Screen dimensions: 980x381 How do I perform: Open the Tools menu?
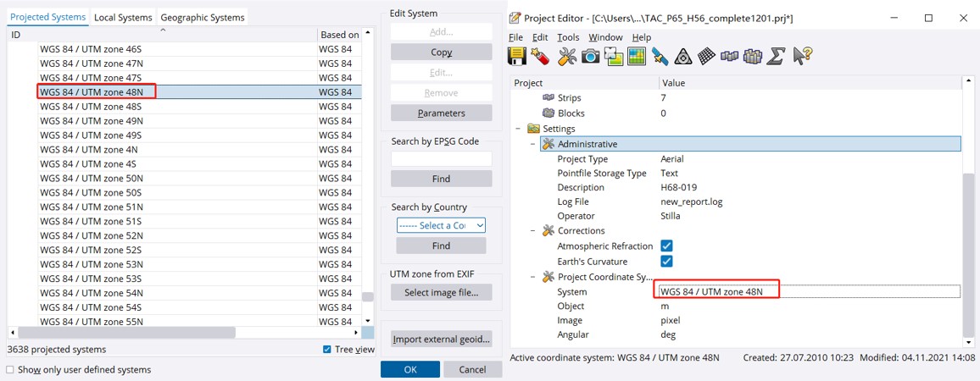[x=568, y=37]
